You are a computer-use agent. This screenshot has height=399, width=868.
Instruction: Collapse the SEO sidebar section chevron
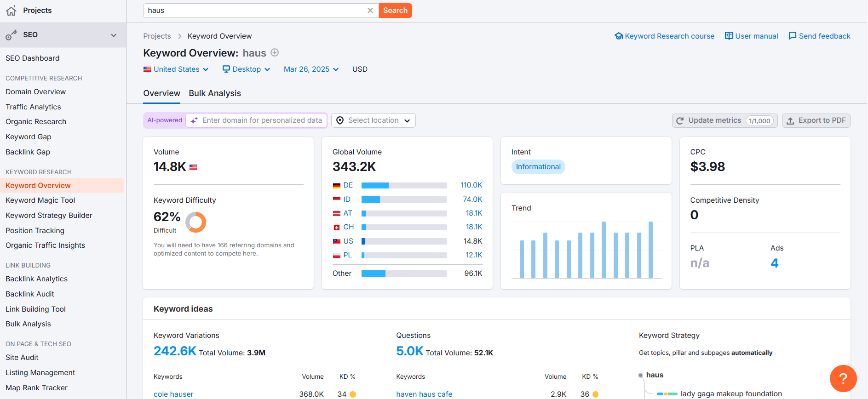[x=114, y=35]
